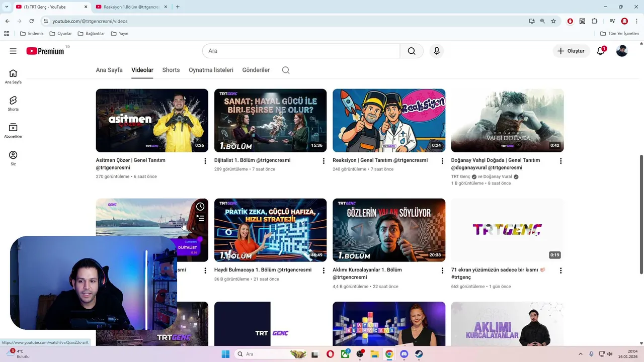Click the install app icon in address bar

(x=532, y=21)
